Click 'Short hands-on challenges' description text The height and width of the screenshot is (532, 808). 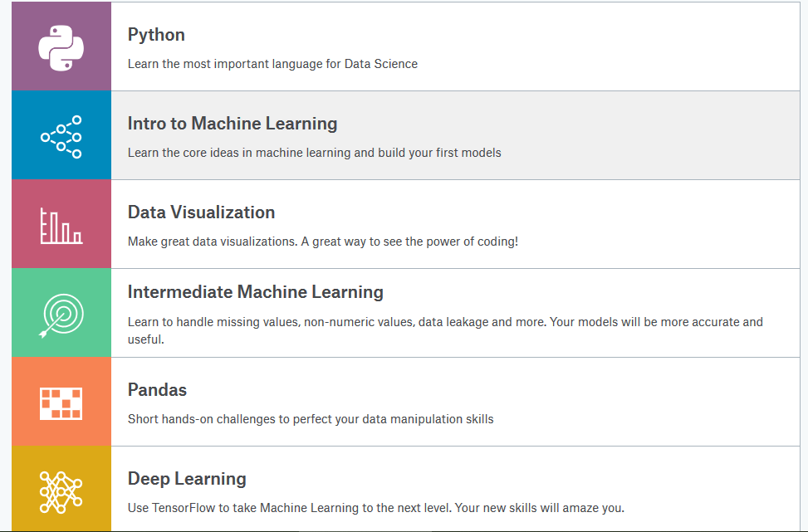[x=311, y=419]
